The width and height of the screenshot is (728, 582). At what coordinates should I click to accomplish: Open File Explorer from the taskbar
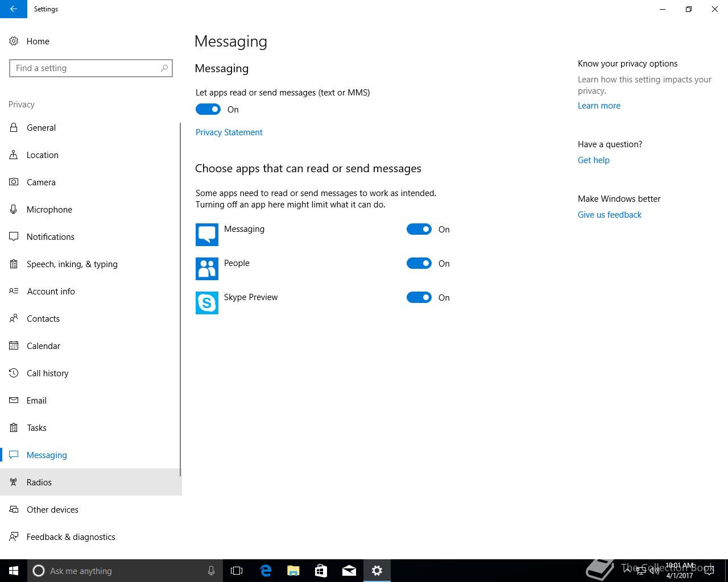click(x=293, y=571)
